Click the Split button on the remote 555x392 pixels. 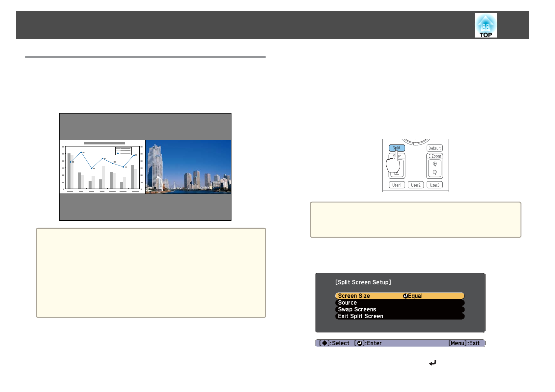[x=397, y=148]
